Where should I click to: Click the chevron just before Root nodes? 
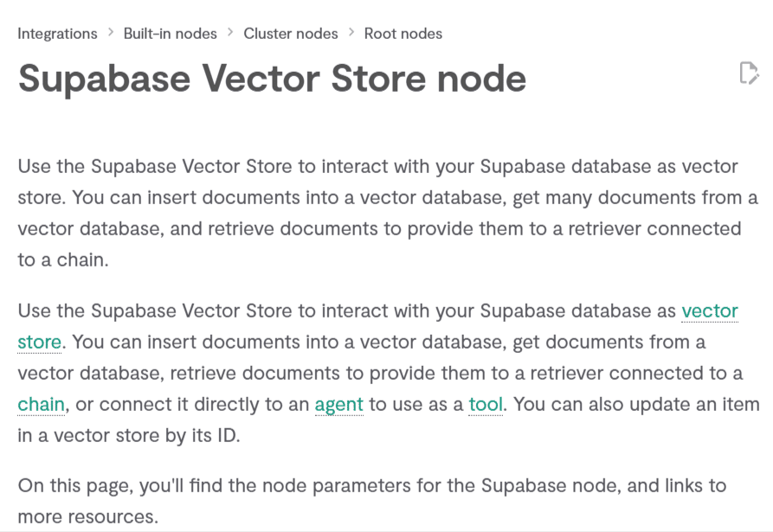pyautogui.click(x=351, y=33)
